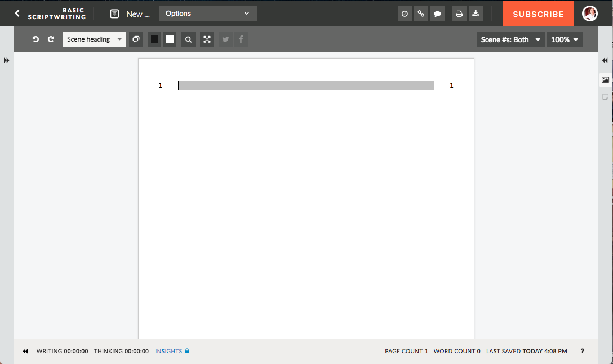Screen dimensions: 613x364
Task: Select the white color theme swatch
Action: (170, 39)
